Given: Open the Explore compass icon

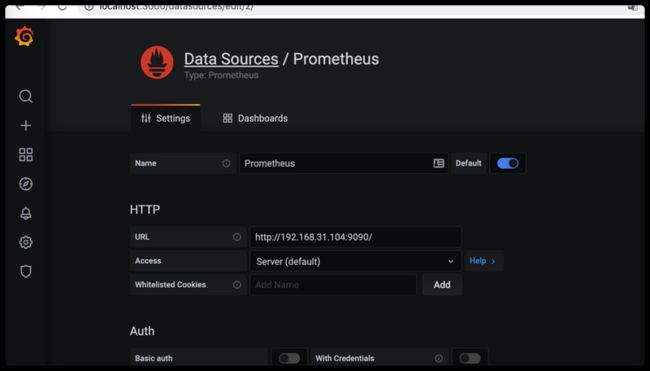Looking at the screenshot, I should [26, 184].
